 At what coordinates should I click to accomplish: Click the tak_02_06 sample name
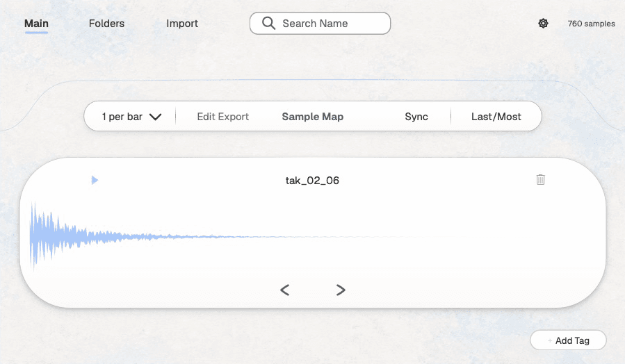[312, 181]
